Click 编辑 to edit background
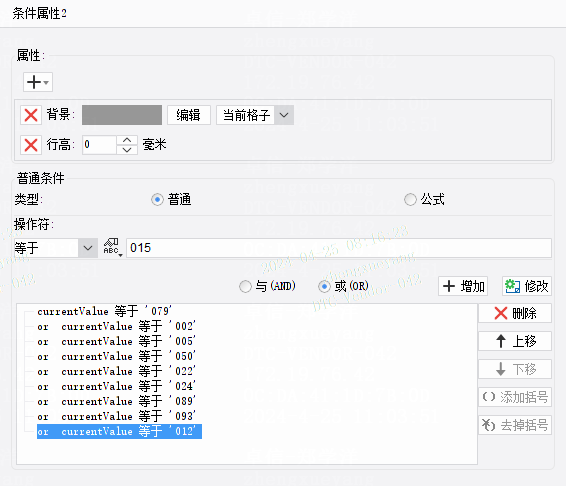566x486 pixels. click(189, 115)
